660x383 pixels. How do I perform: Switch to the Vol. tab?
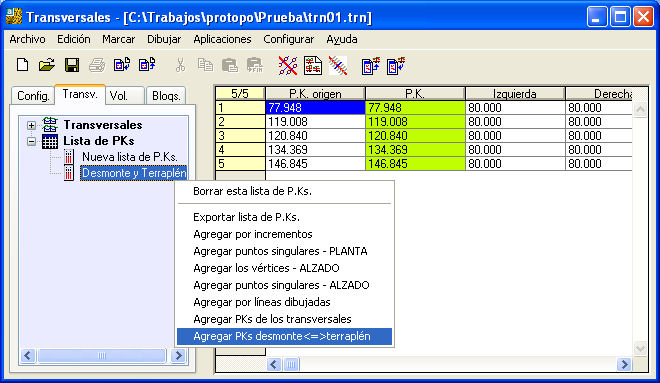(125, 96)
